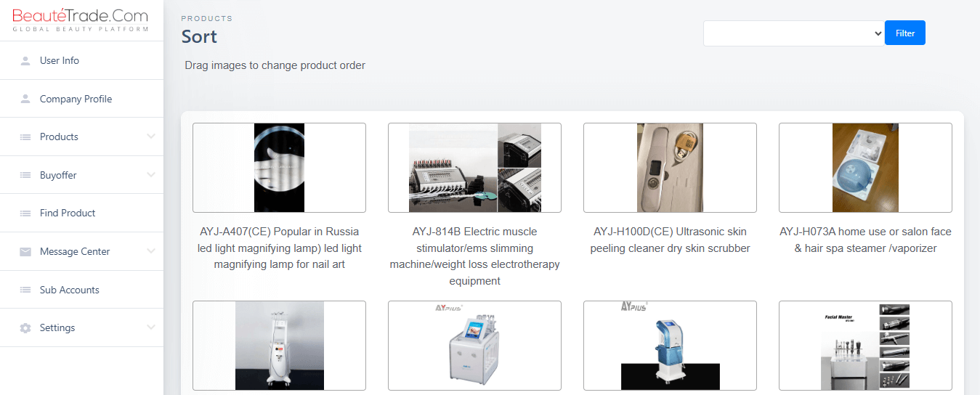The width and height of the screenshot is (980, 395).
Task: Click the Company Profile person icon
Action: tap(25, 99)
